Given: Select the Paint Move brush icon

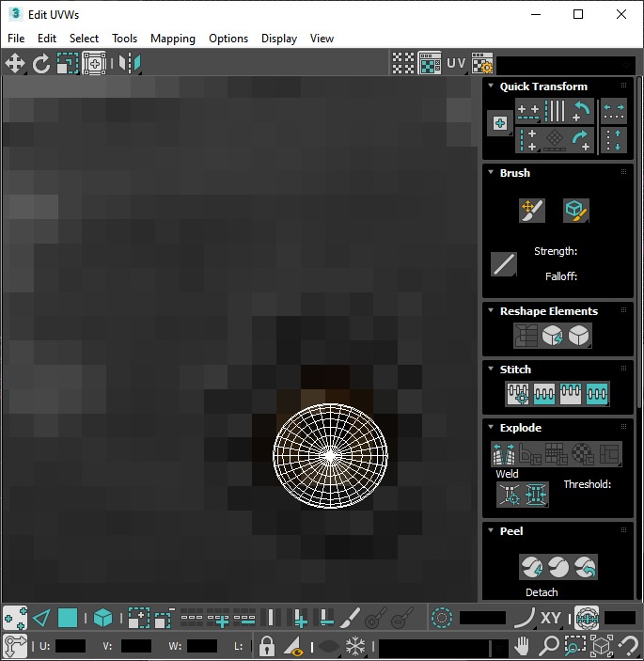Looking at the screenshot, I should (532, 211).
